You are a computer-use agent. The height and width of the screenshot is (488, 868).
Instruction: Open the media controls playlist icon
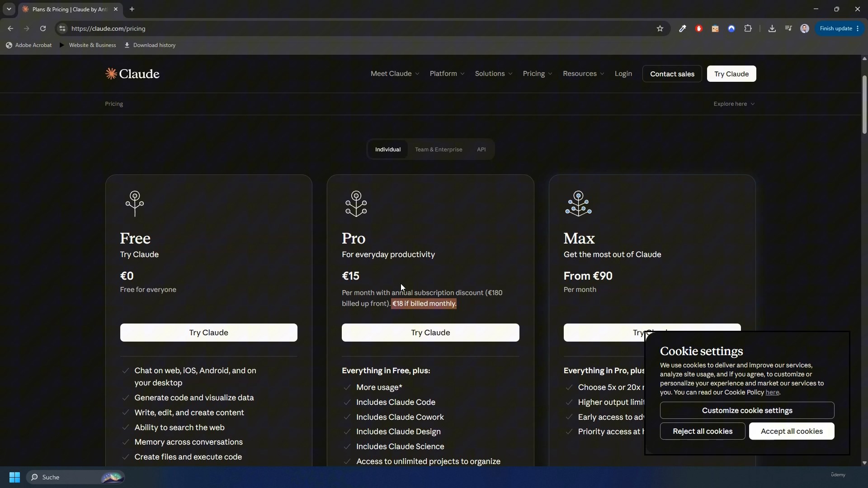click(788, 28)
